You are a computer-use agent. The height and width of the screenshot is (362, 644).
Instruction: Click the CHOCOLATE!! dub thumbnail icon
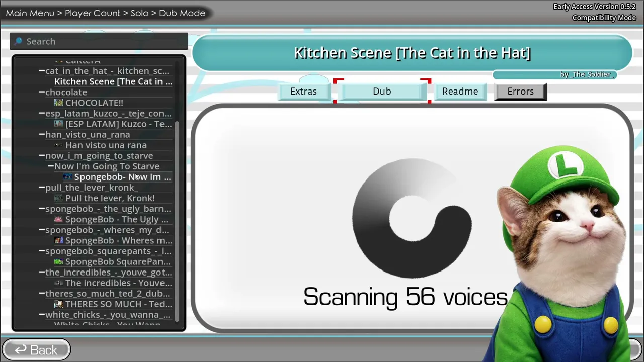(x=59, y=103)
